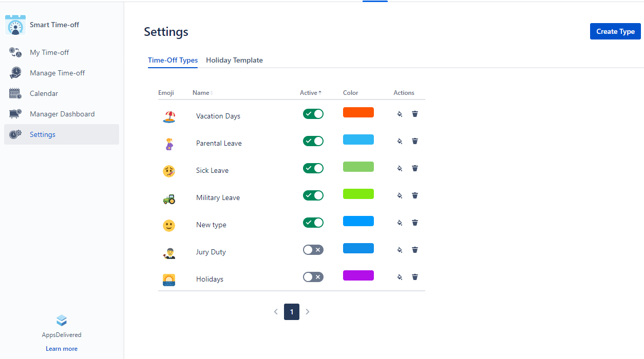
Task: Disable the Vacation Days active toggle
Action: pyautogui.click(x=313, y=114)
